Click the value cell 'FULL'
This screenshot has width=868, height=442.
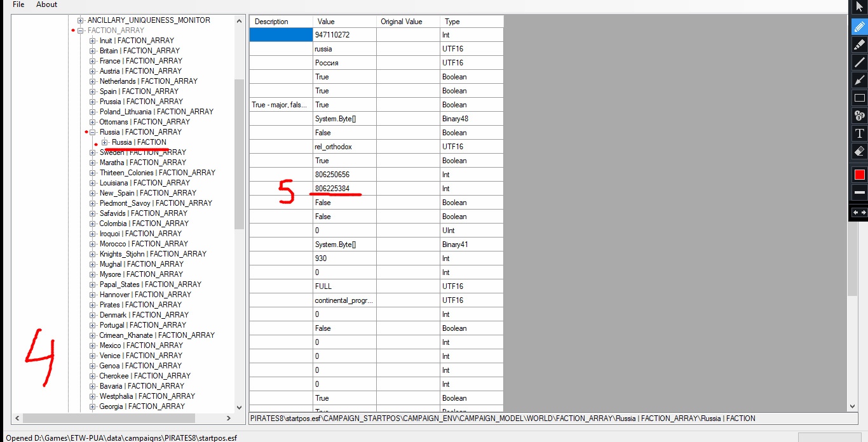[344, 286]
